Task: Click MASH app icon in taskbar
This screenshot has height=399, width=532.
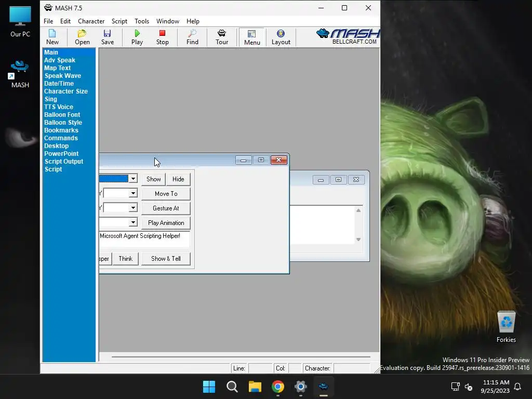Action: click(323, 387)
